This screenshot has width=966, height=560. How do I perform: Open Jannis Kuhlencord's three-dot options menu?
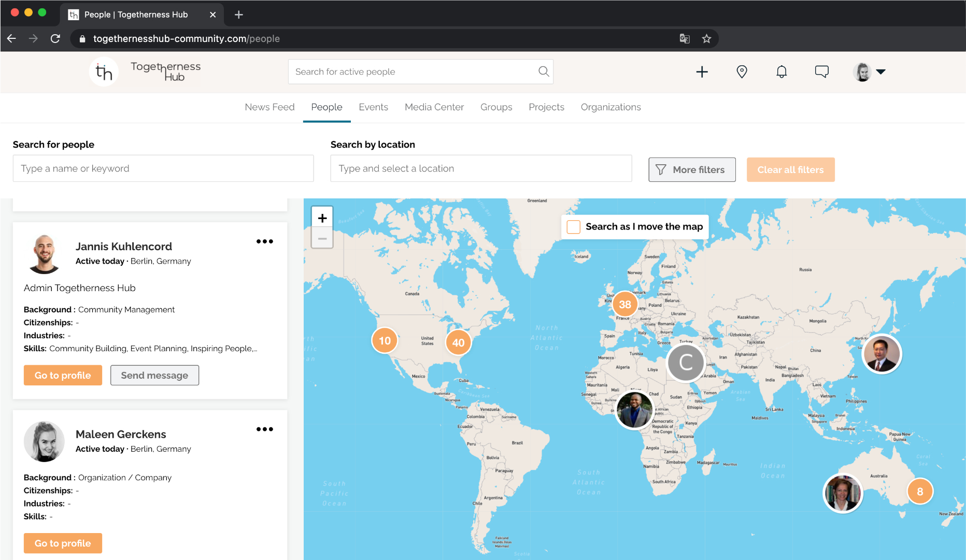pyautogui.click(x=265, y=241)
